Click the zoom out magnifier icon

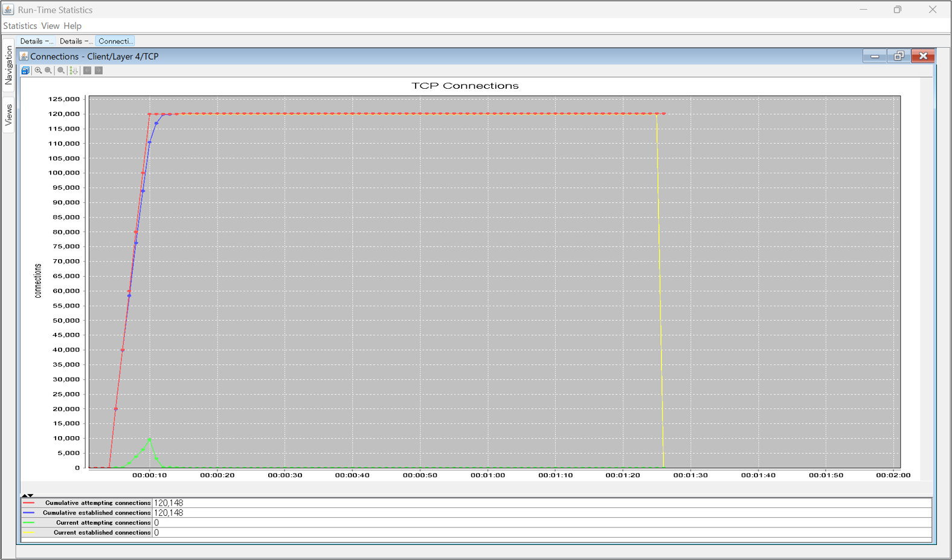[48, 71]
